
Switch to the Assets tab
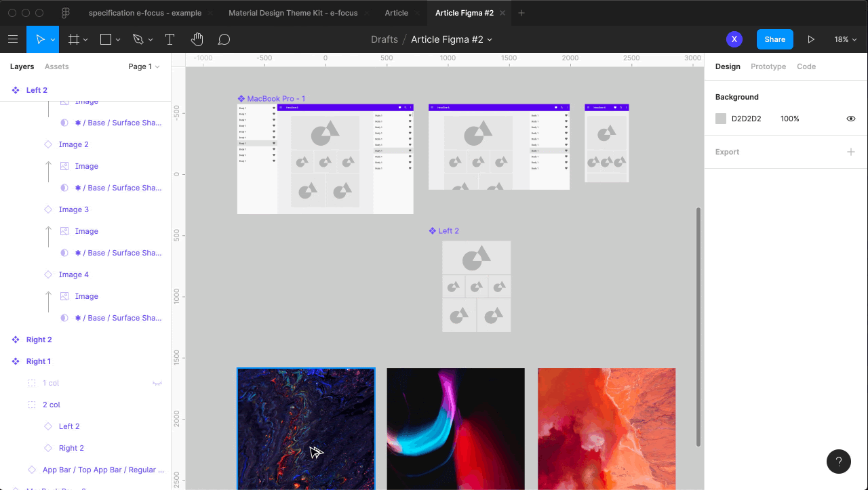[56, 66]
